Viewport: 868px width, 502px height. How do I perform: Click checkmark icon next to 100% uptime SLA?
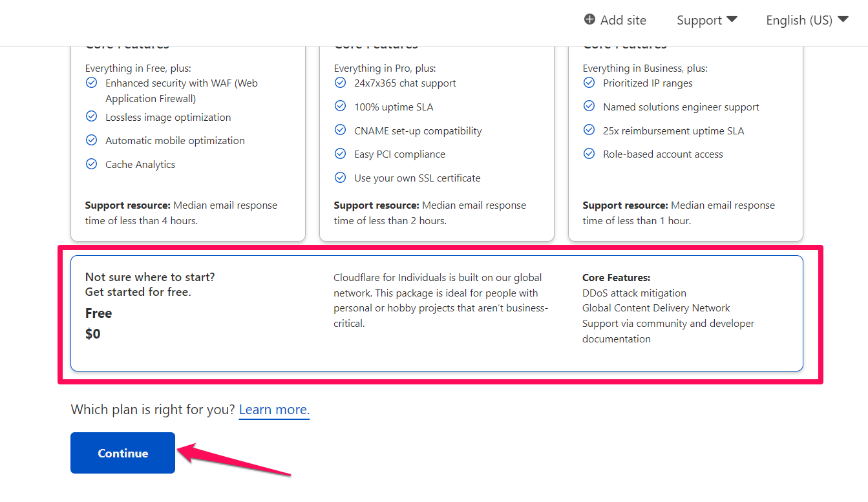341,106
